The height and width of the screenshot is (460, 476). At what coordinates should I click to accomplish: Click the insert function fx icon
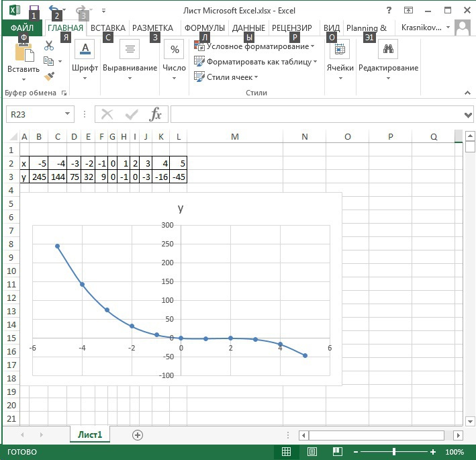tap(155, 114)
